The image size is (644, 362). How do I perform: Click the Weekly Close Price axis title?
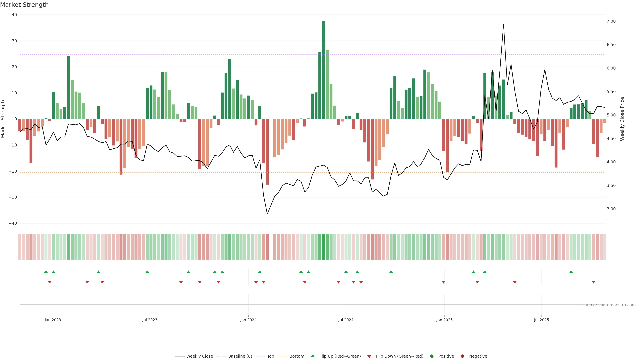pos(622,119)
